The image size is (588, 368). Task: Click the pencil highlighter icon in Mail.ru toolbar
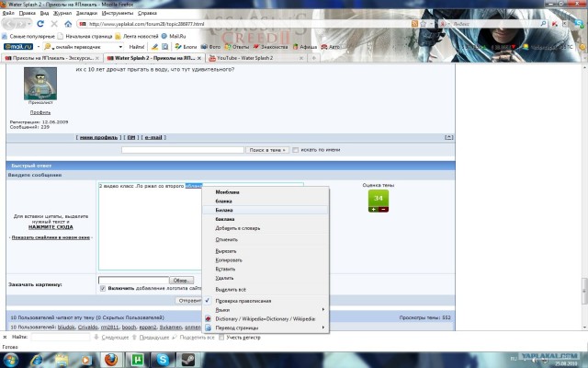pyautogui.click(x=154, y=47)
